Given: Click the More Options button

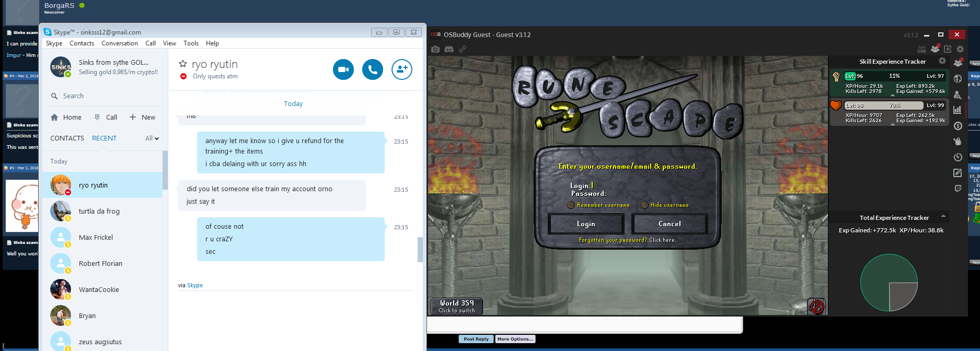Looking at the screenshot, I should (x=515, y=339).
